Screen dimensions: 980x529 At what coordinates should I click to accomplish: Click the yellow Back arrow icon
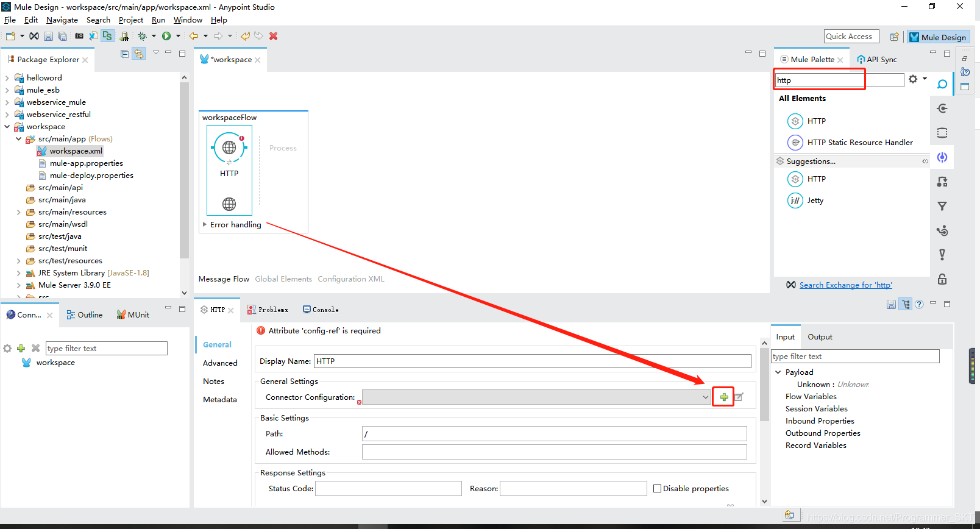click(x=194, y=36)
